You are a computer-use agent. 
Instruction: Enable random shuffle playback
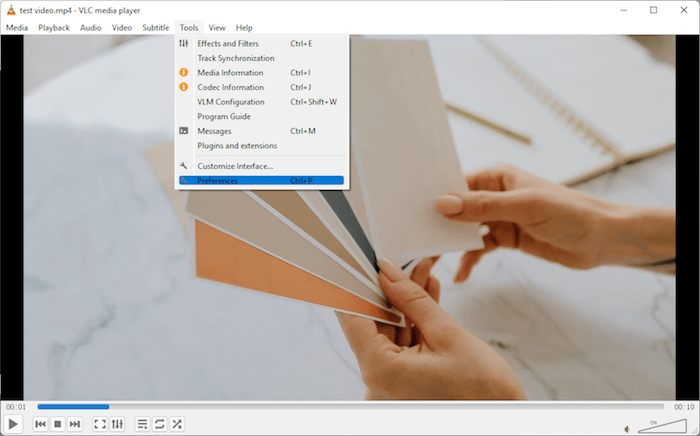pos(177,424)
